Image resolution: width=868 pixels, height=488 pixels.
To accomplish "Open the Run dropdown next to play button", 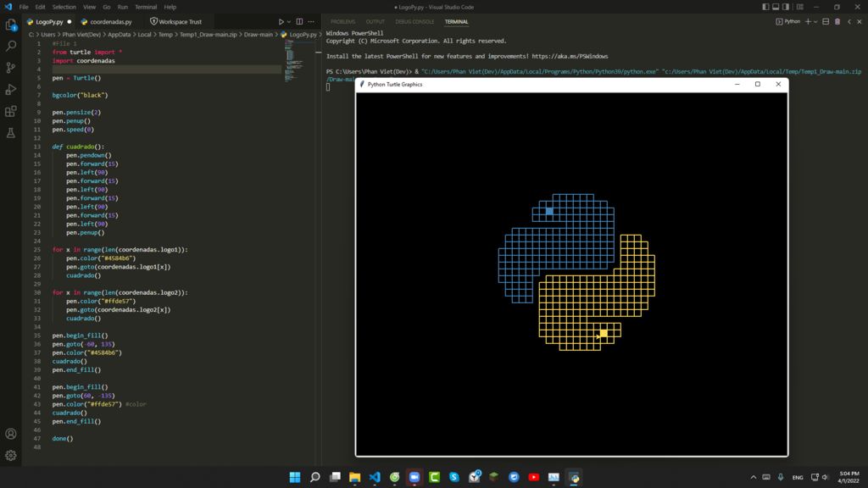I will coord(288,22).
